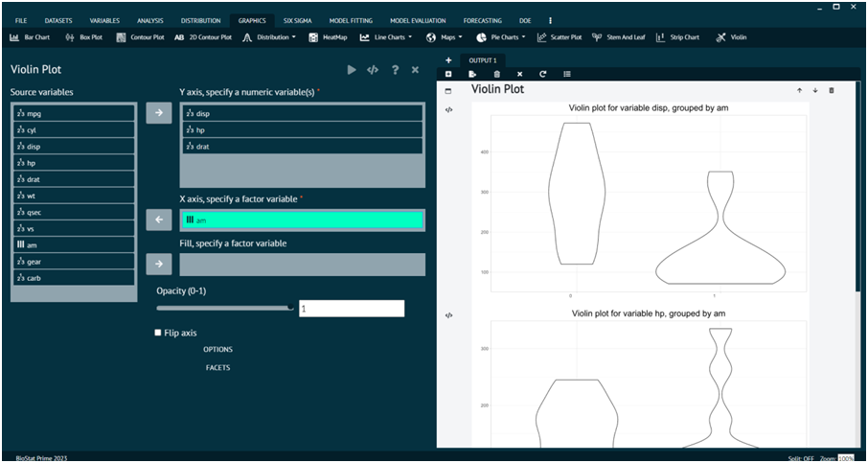
Task: Open the FORECASTING menu
Action: [483, 20]
